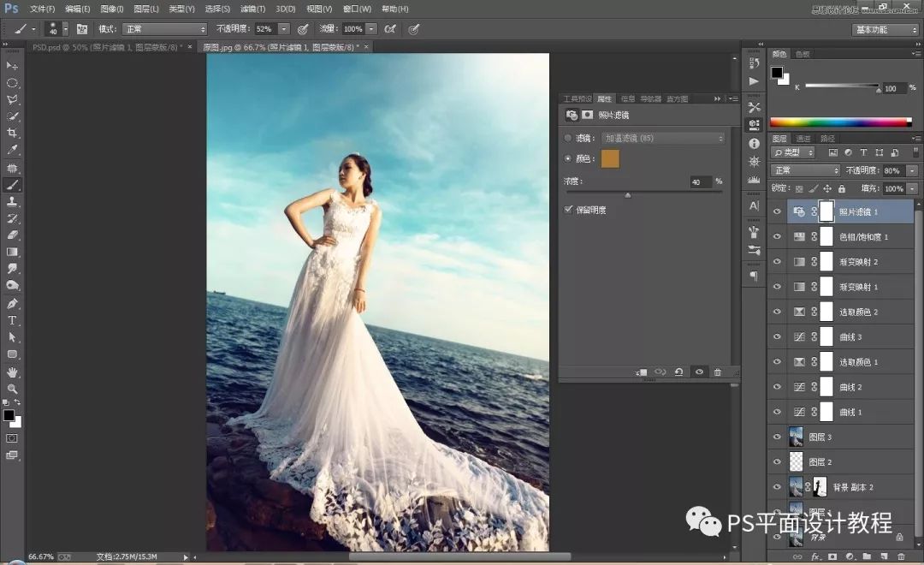Screen dimensions: 924x565
Task: Click the 浓度 percentage input field
Action: [x=700, y=182]
